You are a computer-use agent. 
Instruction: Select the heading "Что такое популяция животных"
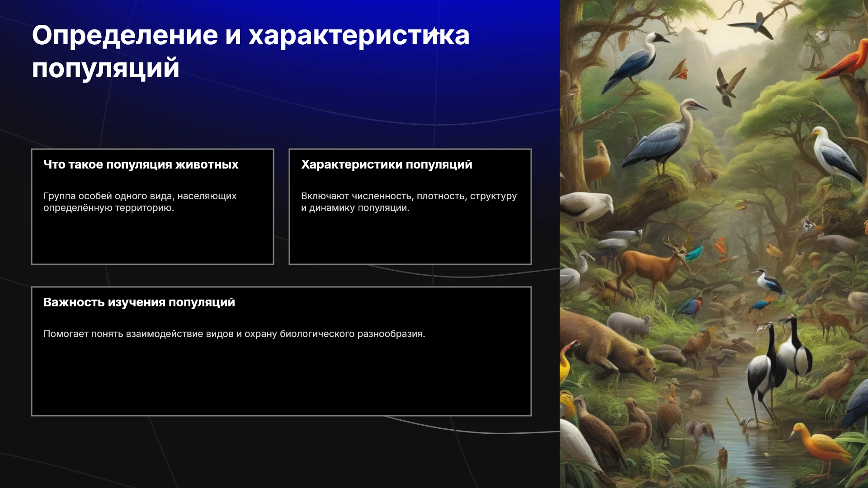(x=141, y=164)
